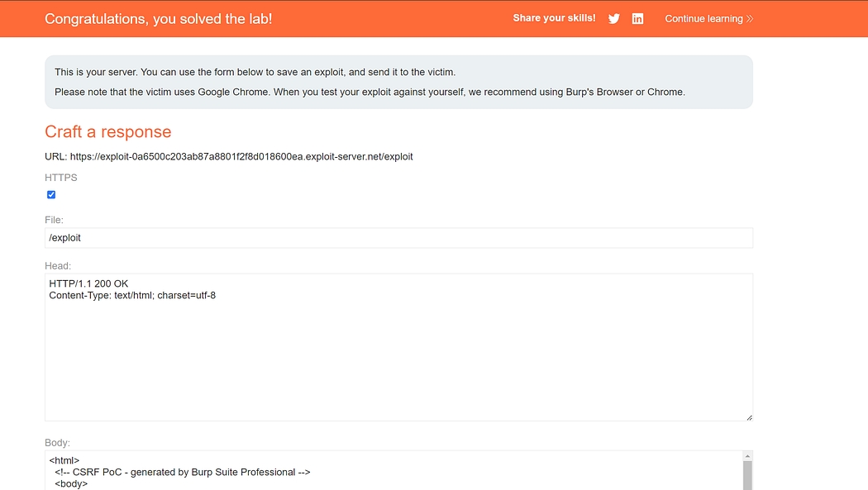
Task: Focus the File input containing /exploit
Action: click(398, 238)
